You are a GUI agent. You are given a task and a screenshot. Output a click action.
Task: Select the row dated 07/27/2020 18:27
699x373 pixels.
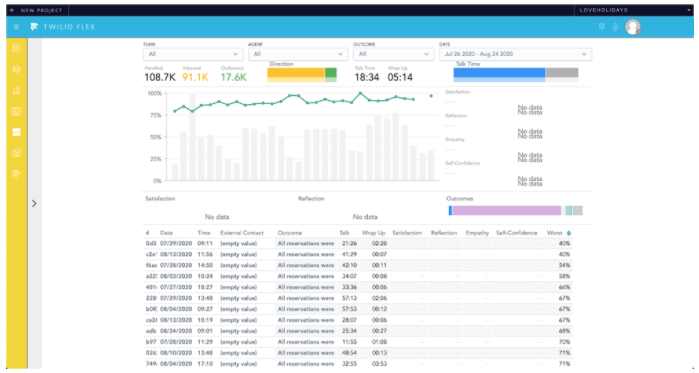click(x=358, y=287)
